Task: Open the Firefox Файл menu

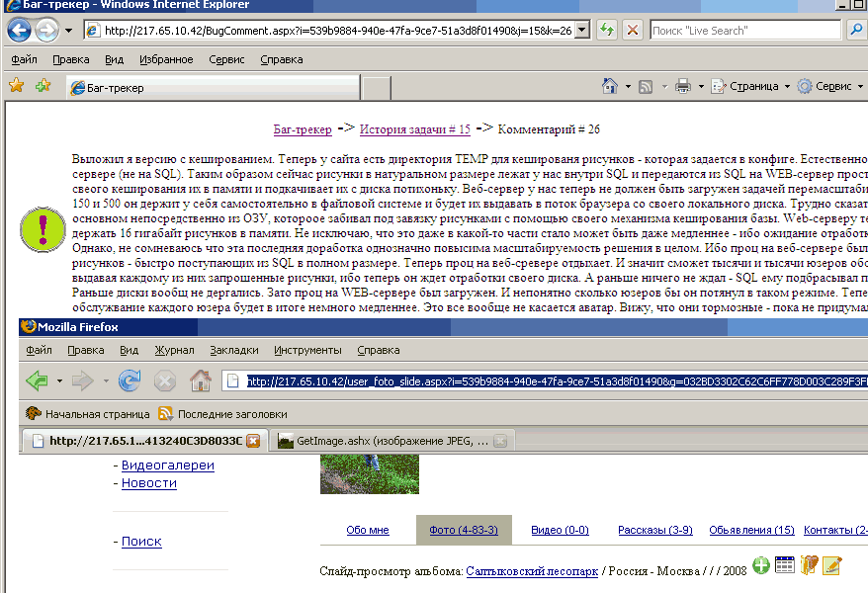Action: 39,350
